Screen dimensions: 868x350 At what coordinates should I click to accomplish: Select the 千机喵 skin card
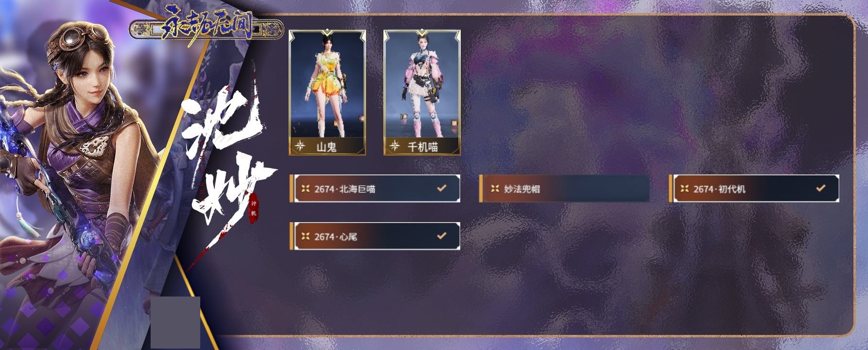tap(422, 92)
